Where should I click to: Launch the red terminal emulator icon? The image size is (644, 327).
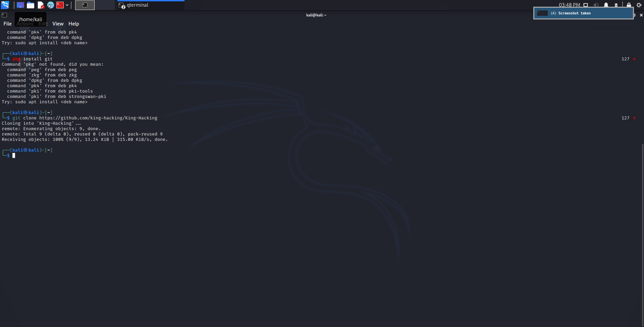[60, 5]
